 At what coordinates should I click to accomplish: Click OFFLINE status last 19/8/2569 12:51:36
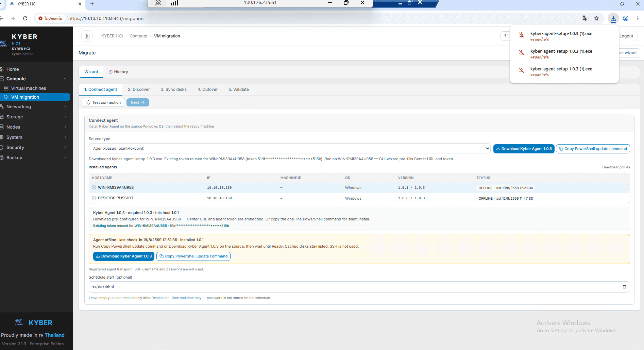click(x=506, y=188)
